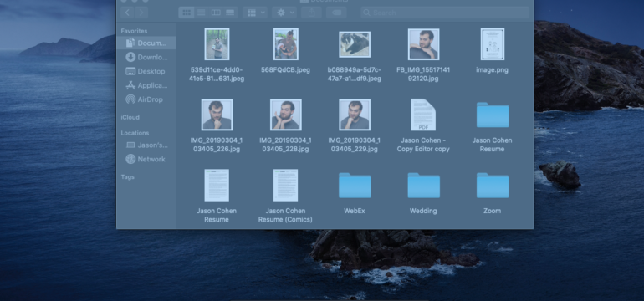Switch to icon view in Finder toolbar
Image resolution: width=644 pixels, height=301 pixels.
(187, 13)
